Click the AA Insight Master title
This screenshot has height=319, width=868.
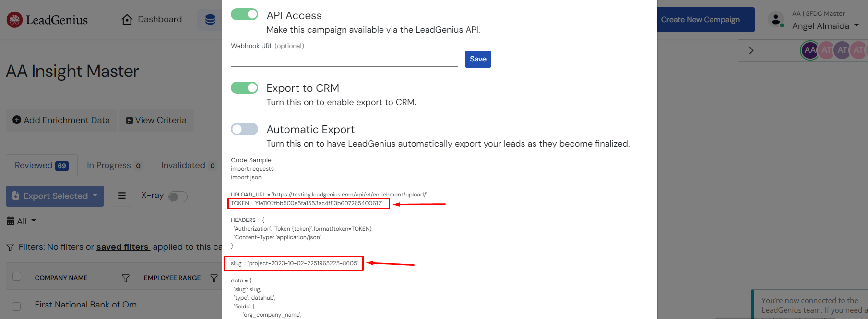(x=72, y=72)
